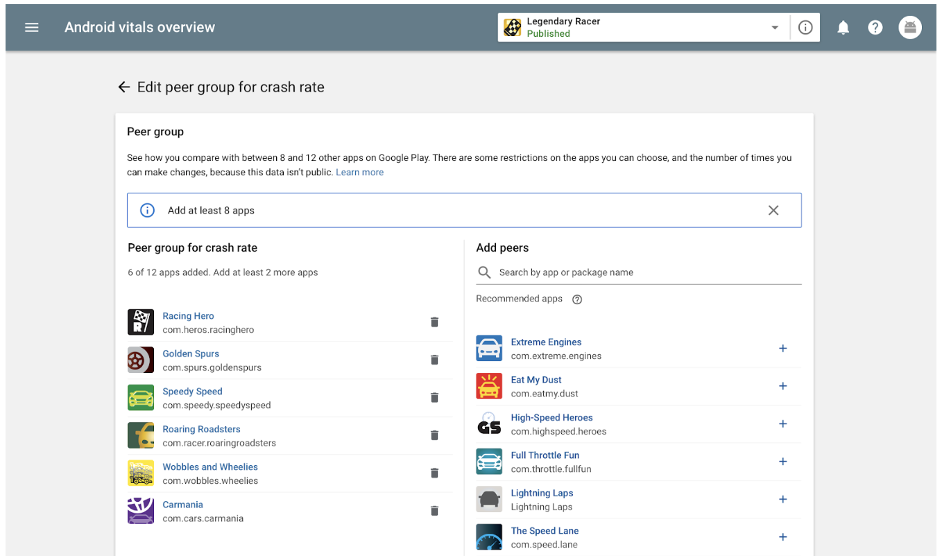942x560 pixels.
Task: Click the account avatar icon
Action: tap(910, 28)
